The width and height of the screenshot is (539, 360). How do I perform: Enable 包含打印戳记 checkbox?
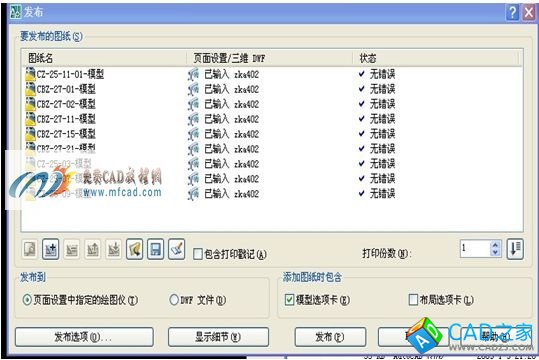198,254
